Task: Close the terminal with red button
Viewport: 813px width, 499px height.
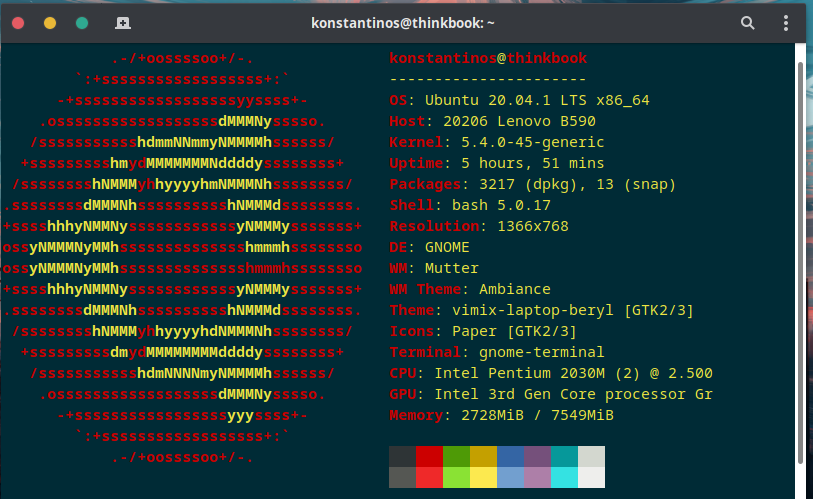Action: 18,23
